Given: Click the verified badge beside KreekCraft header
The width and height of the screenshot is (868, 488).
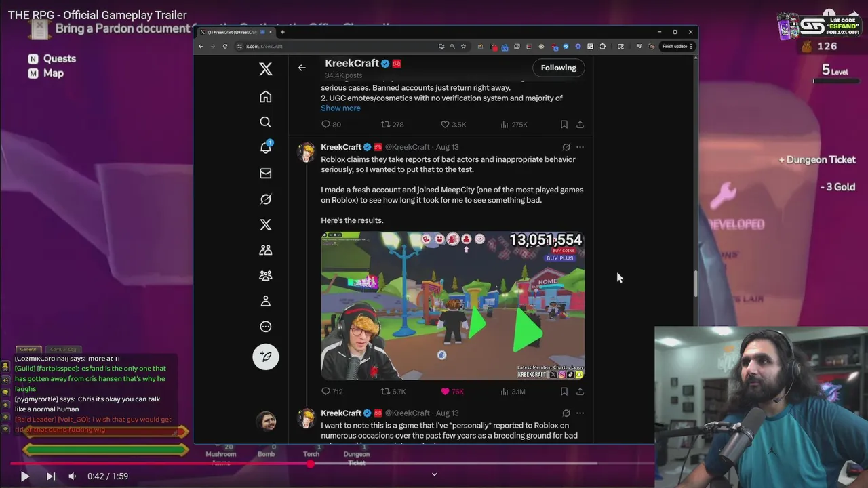Looking at the screenshot, I should [x=385, y=64].
